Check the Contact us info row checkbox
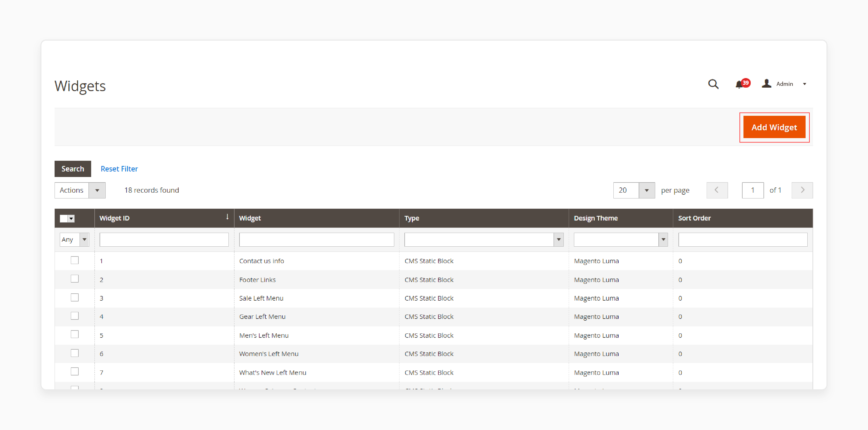868x430 pixels. pyautogui.click(x=75, y=260)
